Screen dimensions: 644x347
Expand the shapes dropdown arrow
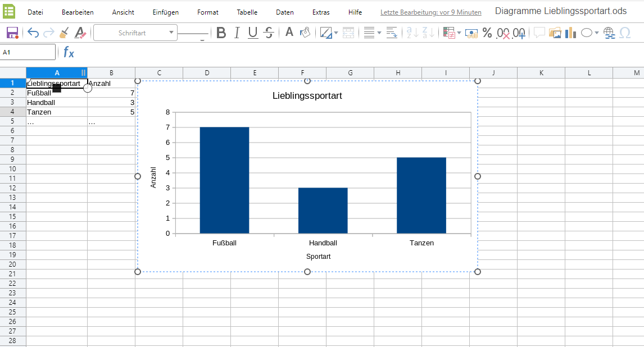pos(597,33)
